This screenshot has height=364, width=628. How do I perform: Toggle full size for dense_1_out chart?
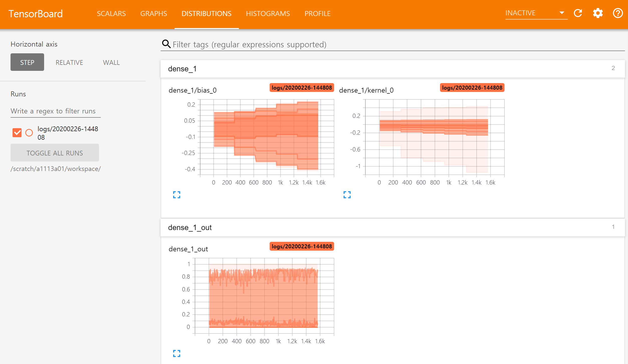[x=177, y=353]
